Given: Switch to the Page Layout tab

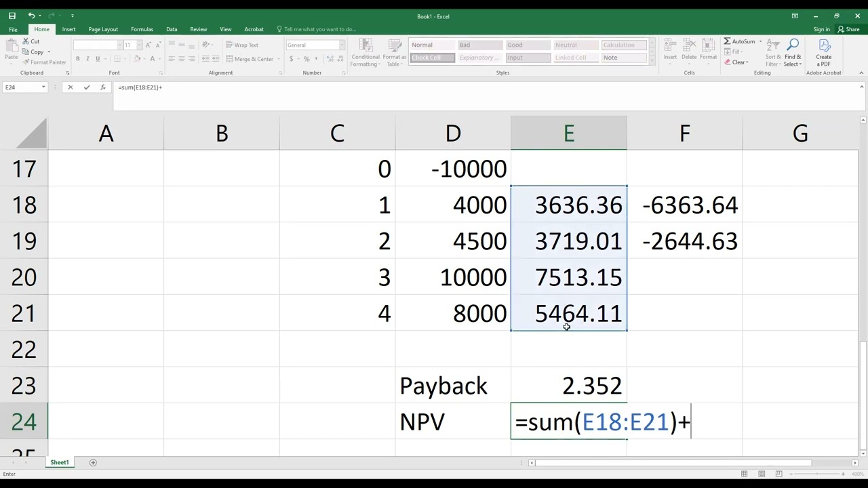Looking at the screenshot, I should (103, 29).
